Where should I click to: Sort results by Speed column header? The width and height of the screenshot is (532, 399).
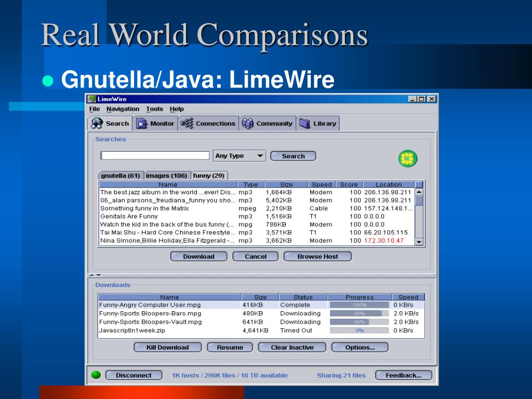tap(322, 184)
